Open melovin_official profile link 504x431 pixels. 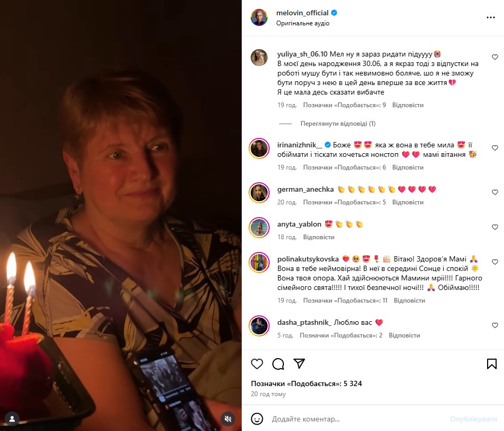(302, 13)
